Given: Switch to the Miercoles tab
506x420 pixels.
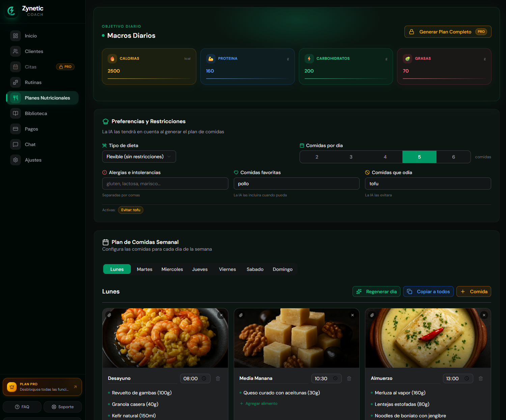Looking at the screenshot, I should point(172,269).
